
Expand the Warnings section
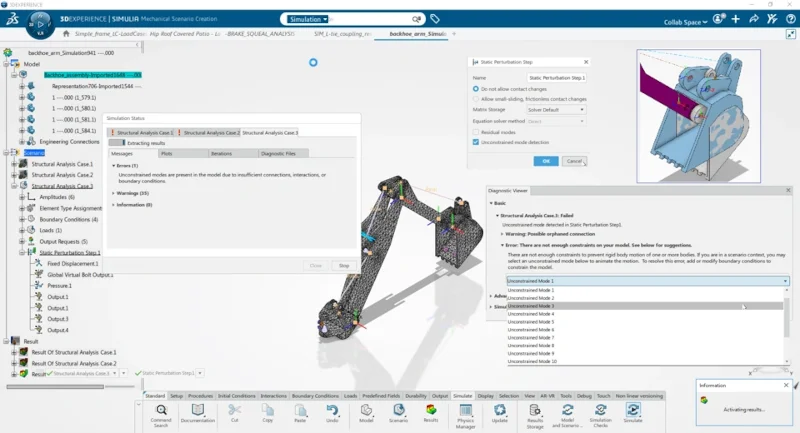click(x=113, y=193)
